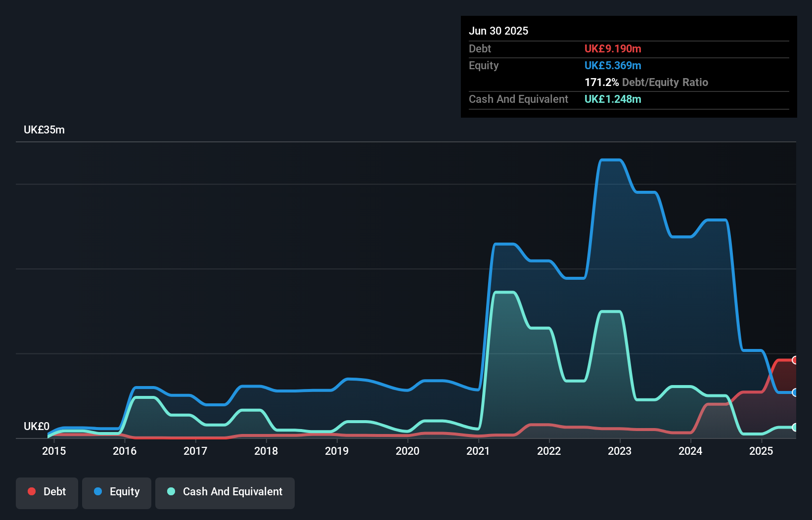Image resolution: width=812 pixels, height=520 pixels.
Task: Click the UK£0 axis label
Action: click(37, 426)
